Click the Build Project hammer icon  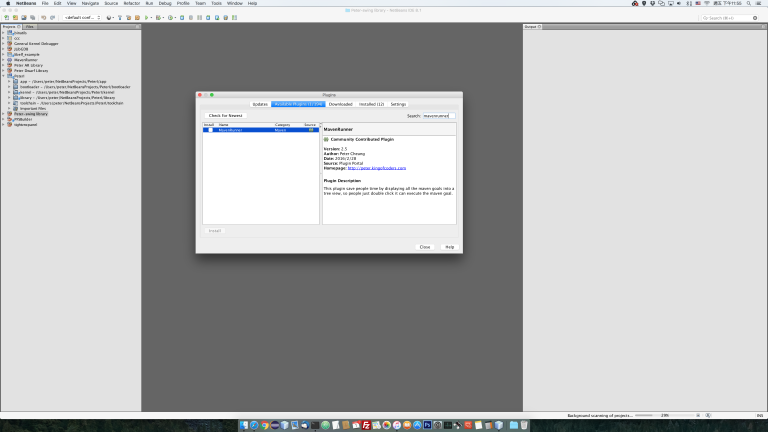(120, 18)
